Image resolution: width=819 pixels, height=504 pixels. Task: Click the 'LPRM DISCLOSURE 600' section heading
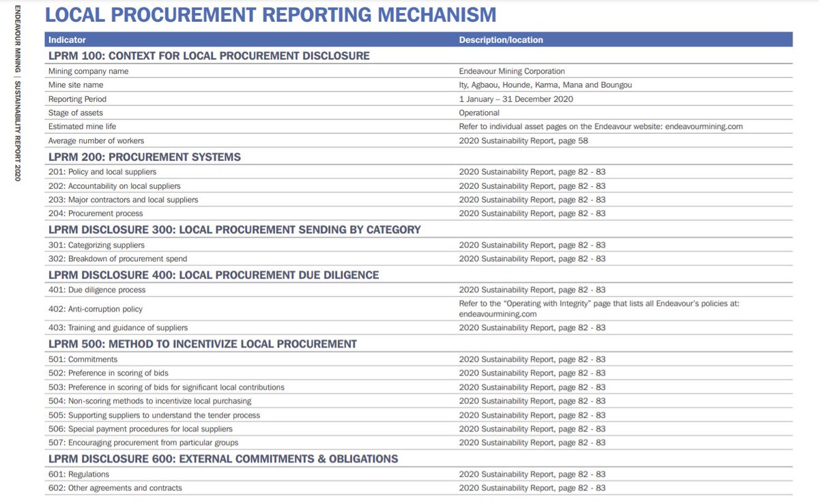pyautogui.click(x=223, y=459)
